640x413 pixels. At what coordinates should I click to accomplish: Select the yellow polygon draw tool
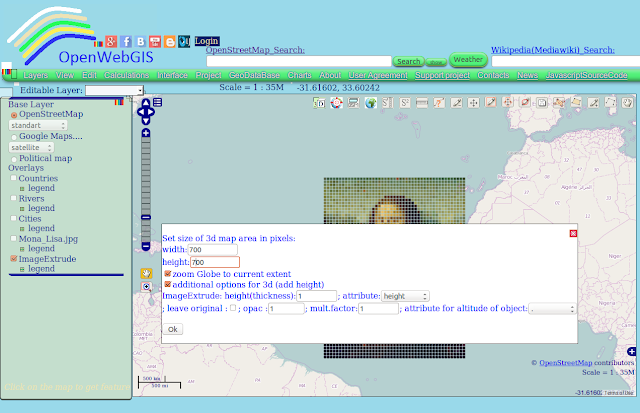(x=576, y=102)
